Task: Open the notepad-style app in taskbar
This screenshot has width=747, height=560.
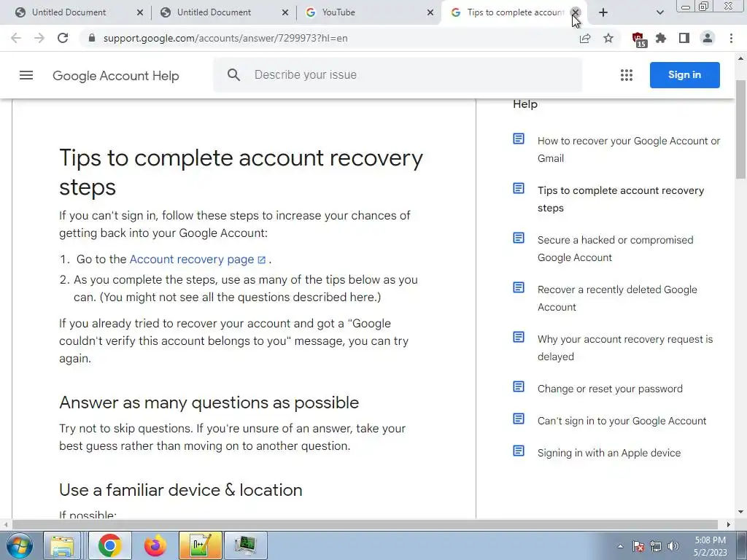Action: pos(201,545)
